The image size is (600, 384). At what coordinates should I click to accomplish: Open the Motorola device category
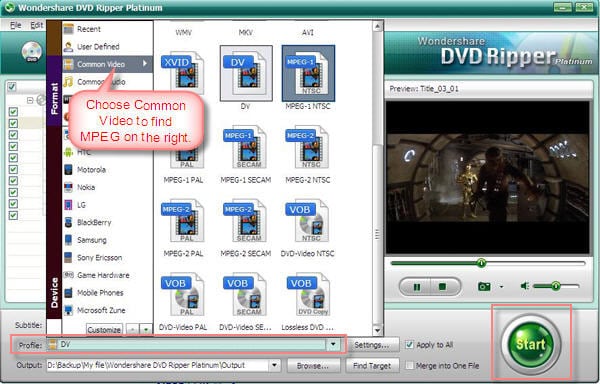(x=108, y=169)
